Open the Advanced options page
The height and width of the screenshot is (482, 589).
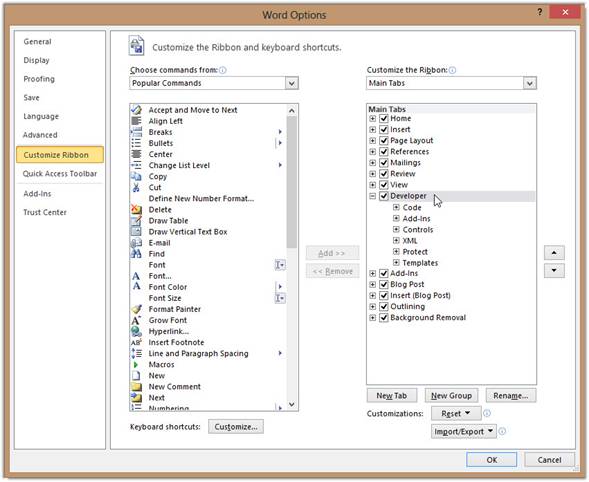[x=40, y=135]
